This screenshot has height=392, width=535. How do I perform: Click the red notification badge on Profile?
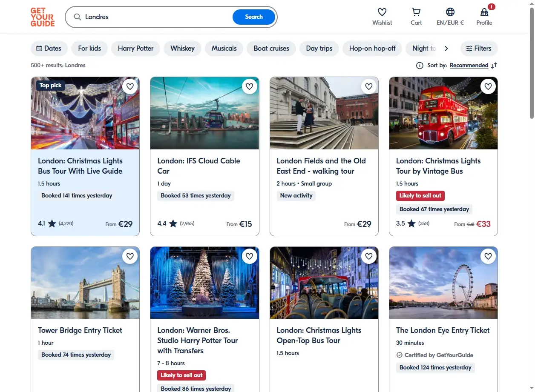coord(492,7)
